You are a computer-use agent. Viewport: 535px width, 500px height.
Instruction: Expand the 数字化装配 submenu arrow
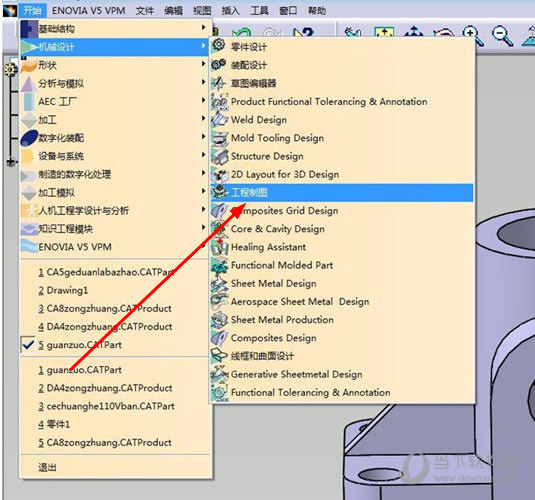[x=203, y=137]
